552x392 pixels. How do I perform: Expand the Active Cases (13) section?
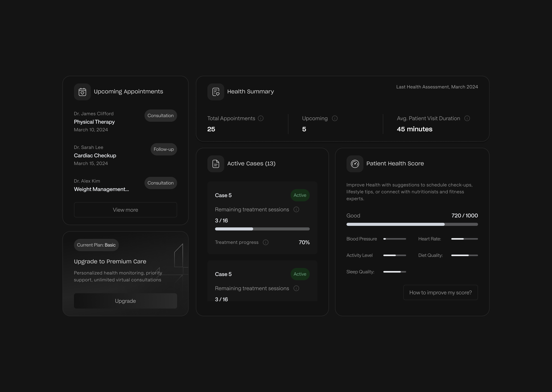[251, 164]
